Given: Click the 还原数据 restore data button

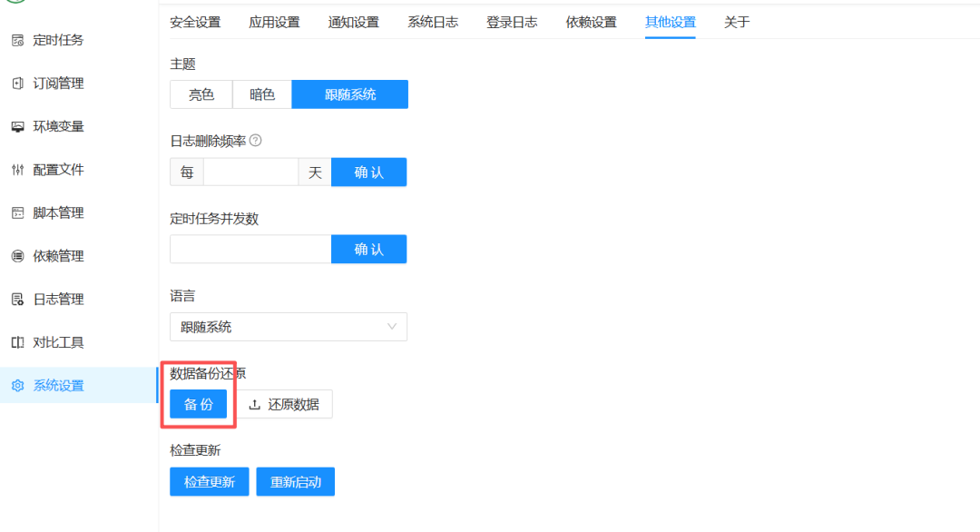Looking at the screenshot, I should pyautogui.click(x=287, y=404).
